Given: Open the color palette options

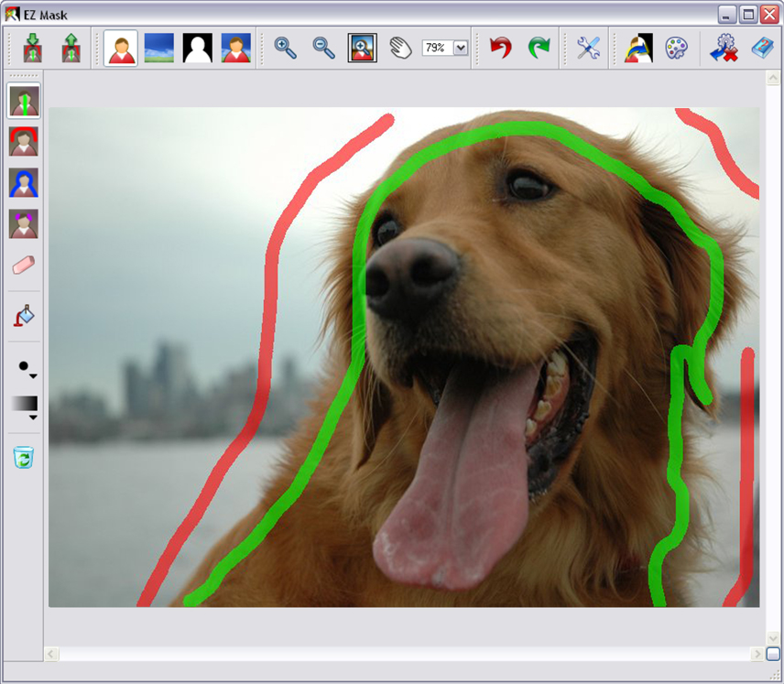Looking at the screenshot, I should click(x=675, y=48).
